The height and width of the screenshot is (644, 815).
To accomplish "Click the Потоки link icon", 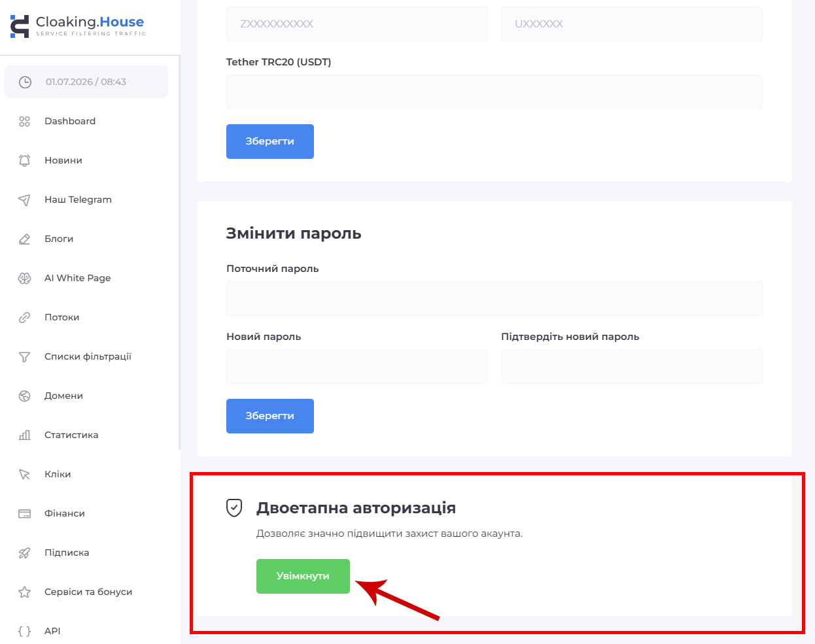I will point(25,317).
